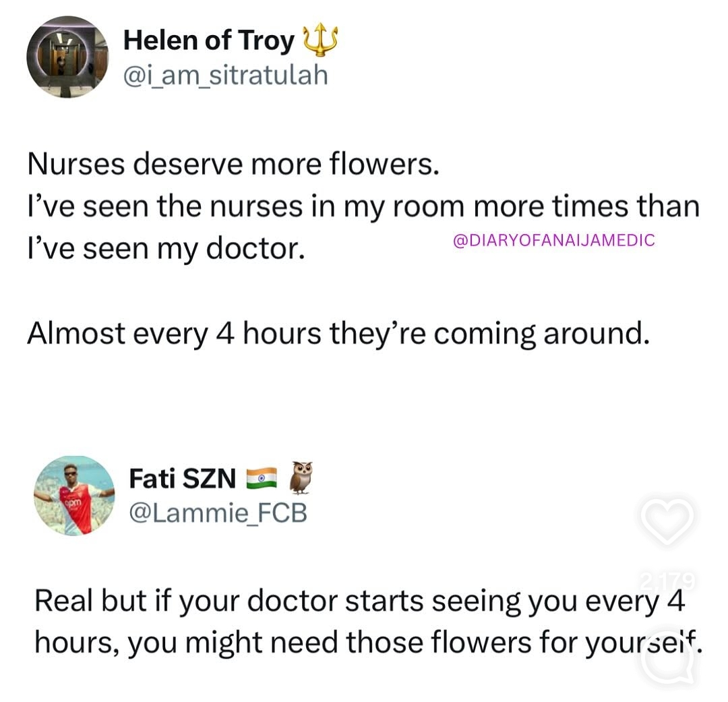Click the line ending "more times than"
Image resolution: width=728 pixels, height=702 pixels.
[363, 206]
